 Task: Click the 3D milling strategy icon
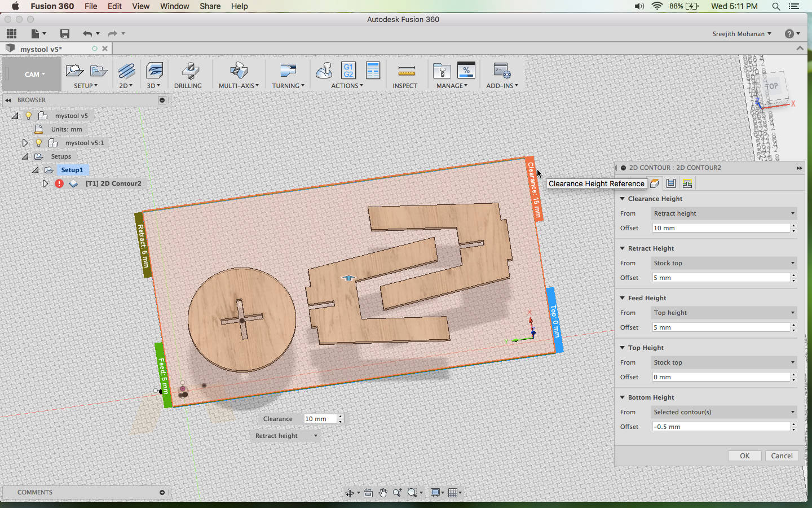click(154, 71)
